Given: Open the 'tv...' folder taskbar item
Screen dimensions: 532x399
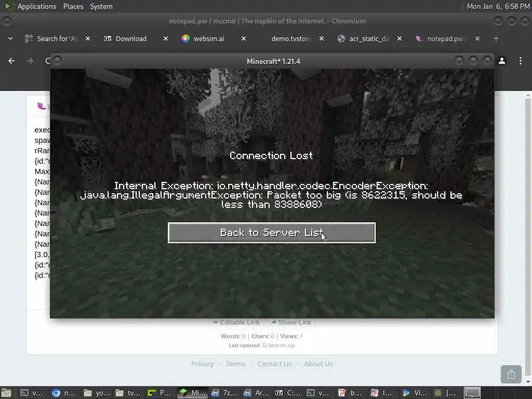Looking at the screenshot, I should tap(128, 393).
